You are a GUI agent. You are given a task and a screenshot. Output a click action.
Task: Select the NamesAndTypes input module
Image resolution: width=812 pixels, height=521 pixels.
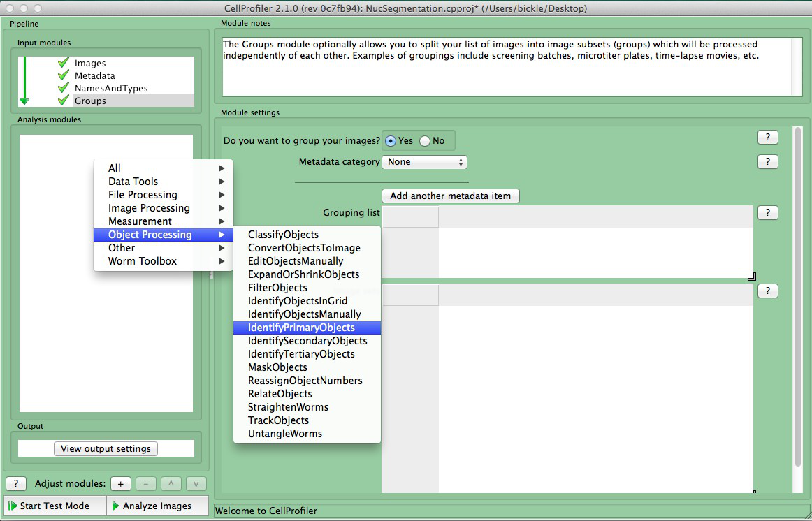pyautogui.click(x=111, y=88)
